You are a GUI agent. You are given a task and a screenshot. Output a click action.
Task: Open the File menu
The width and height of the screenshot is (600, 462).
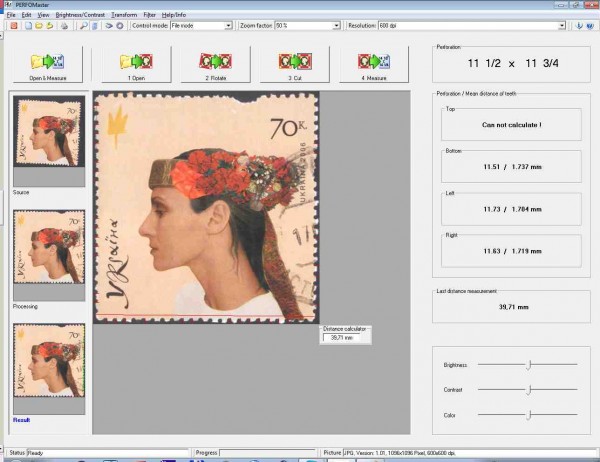11,15
